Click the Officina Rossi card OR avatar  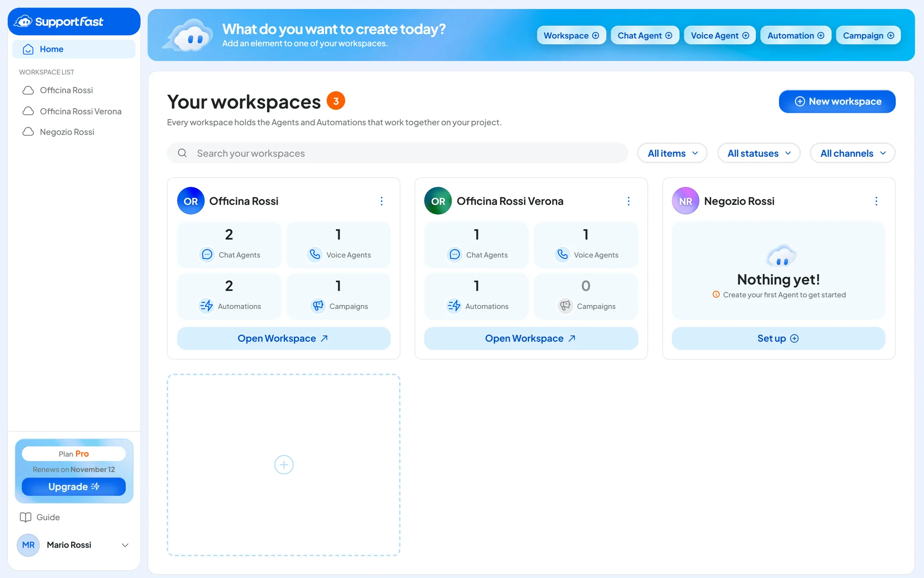191,201
